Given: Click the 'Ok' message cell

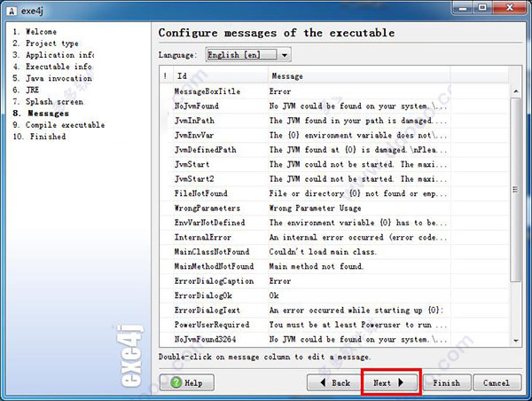Looking at the screenshot, I should pos(274,295).
